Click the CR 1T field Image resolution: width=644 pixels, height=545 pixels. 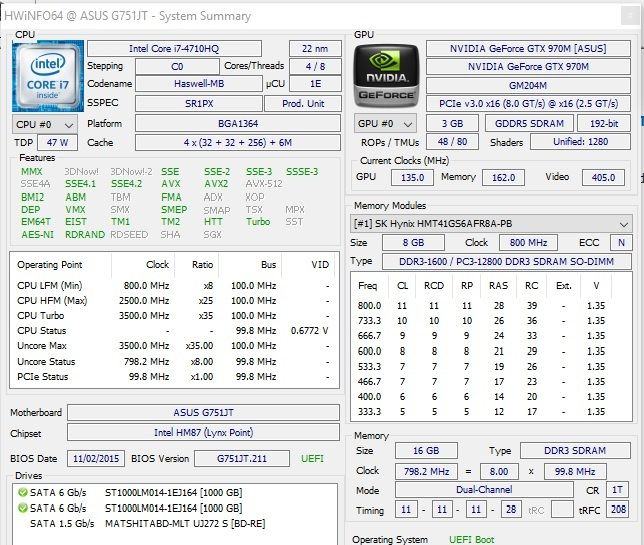click(617, 490)
